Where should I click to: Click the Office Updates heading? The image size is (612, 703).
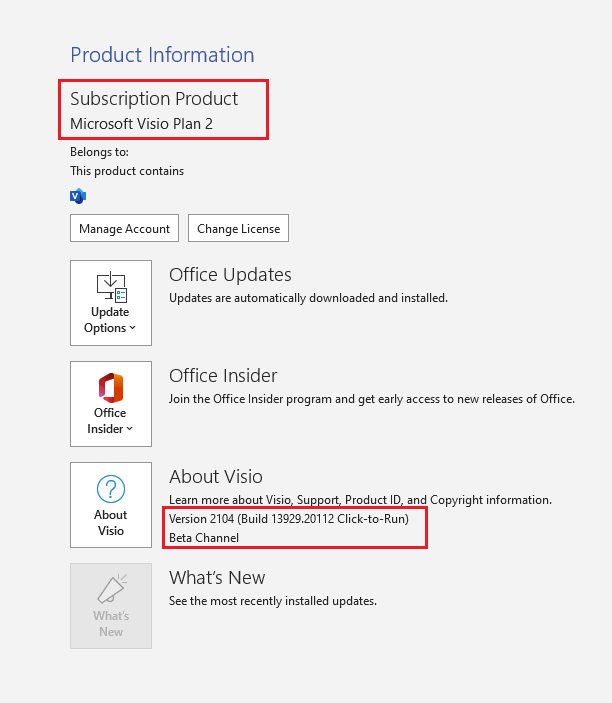230,274
